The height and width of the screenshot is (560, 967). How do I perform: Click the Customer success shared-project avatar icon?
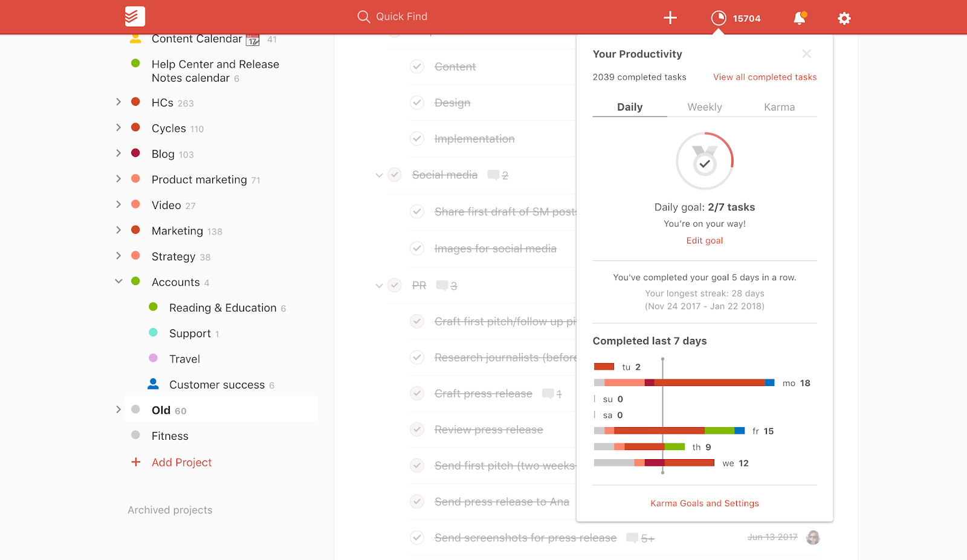153,383
